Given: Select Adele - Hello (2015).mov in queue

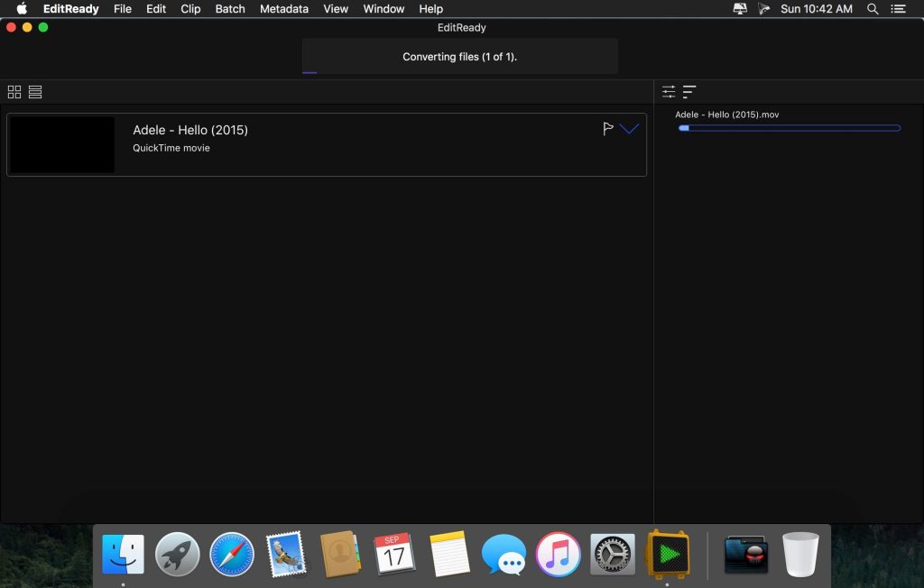Looking at the screenshot, I should [x=726, y=115].
